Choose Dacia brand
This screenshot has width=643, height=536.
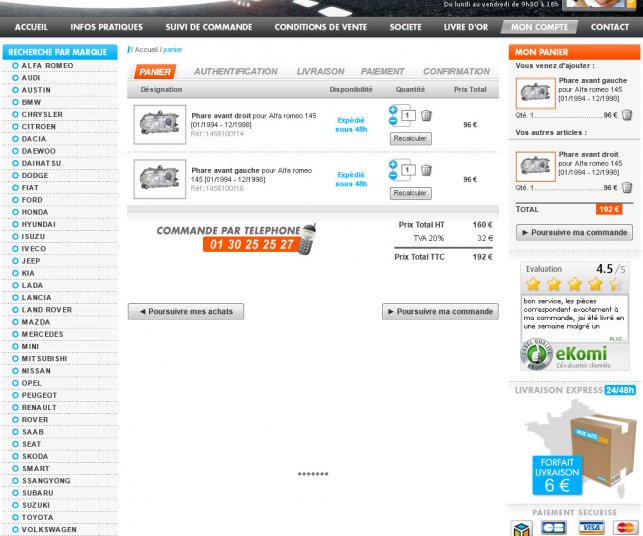[x=34, y=139]
